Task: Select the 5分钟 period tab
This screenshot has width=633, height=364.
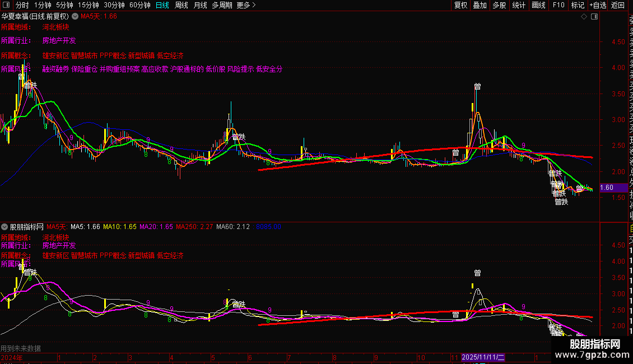Action: 64,5
